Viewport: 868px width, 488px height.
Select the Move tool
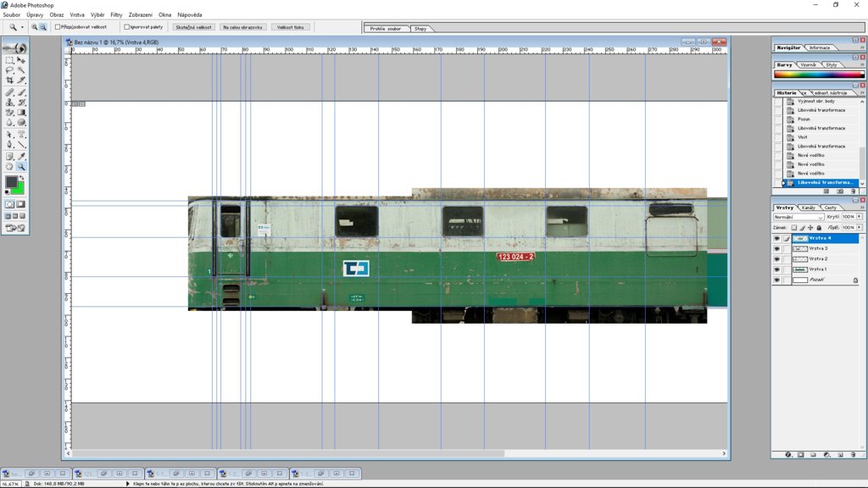point(21,60)
